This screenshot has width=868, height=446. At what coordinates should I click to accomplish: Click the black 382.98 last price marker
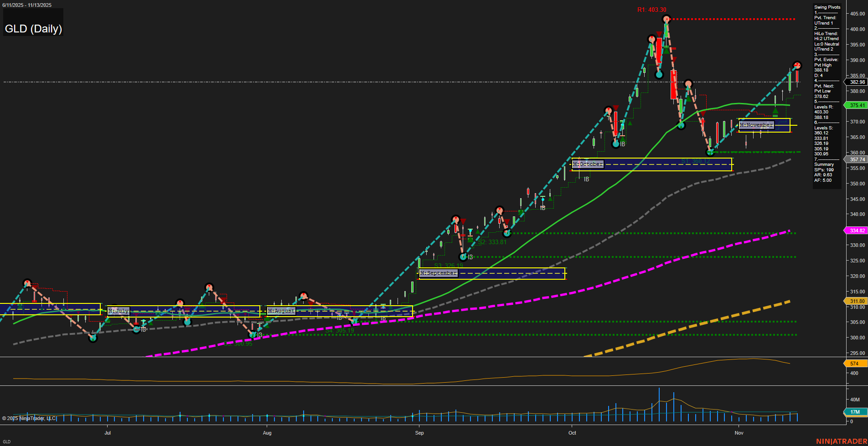tap(857, 82)
